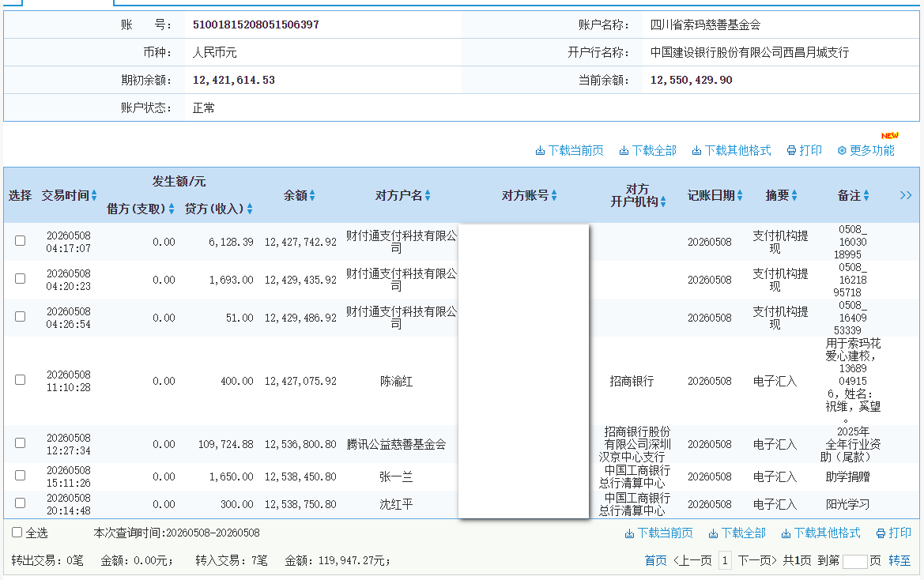This screenshot has height=580, width=924.
Task: Sort by 余额 column arrows
Action: click(x=312, y=195)
